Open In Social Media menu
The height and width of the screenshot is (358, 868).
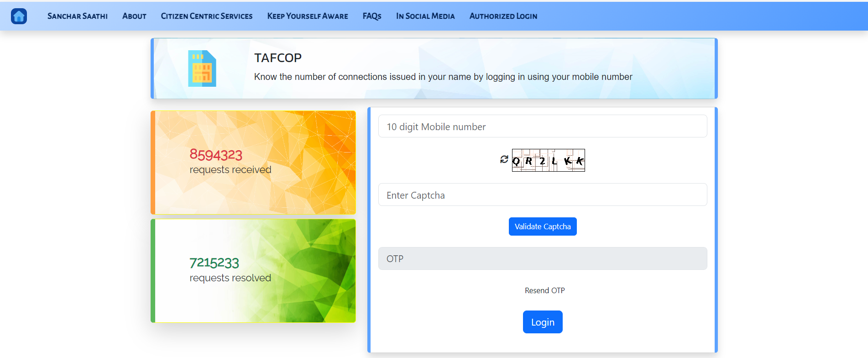tap(425, 16)
